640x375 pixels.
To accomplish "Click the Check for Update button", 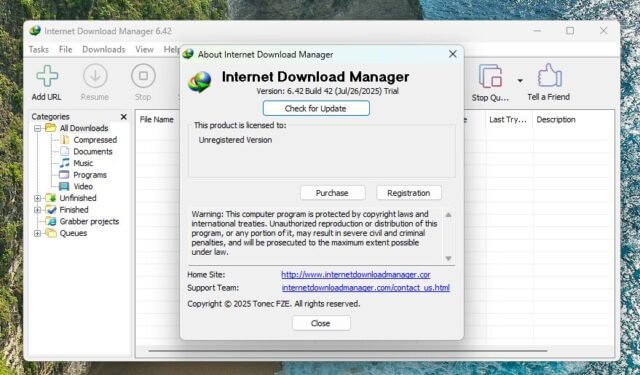I will [x=316, y=109].
